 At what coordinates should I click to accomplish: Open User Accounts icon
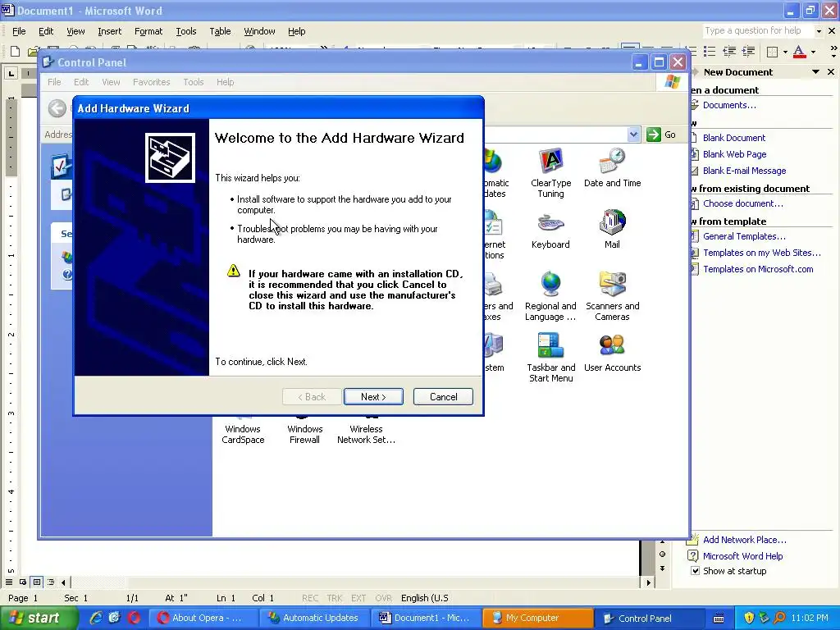[x=612, y=353]
